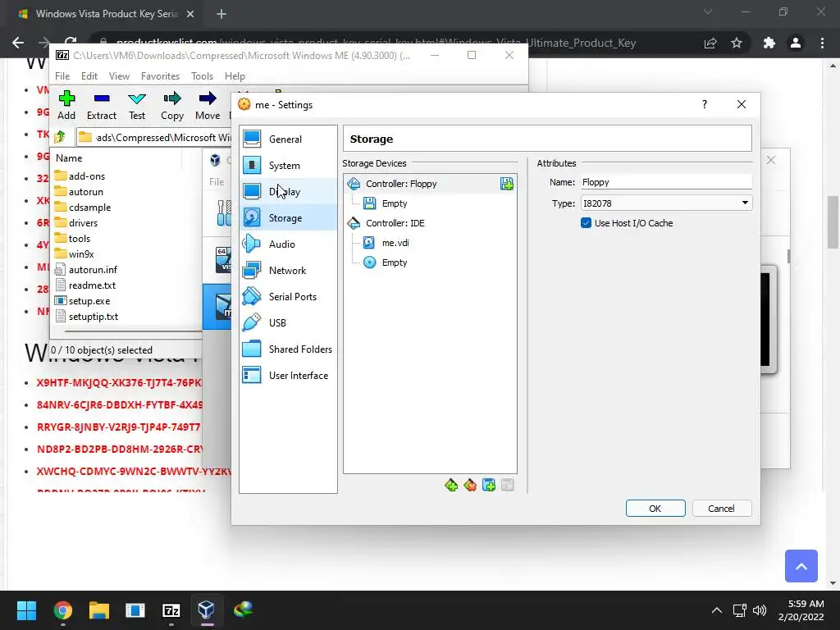Select Empty floppy drive entry

coord(395,203)
